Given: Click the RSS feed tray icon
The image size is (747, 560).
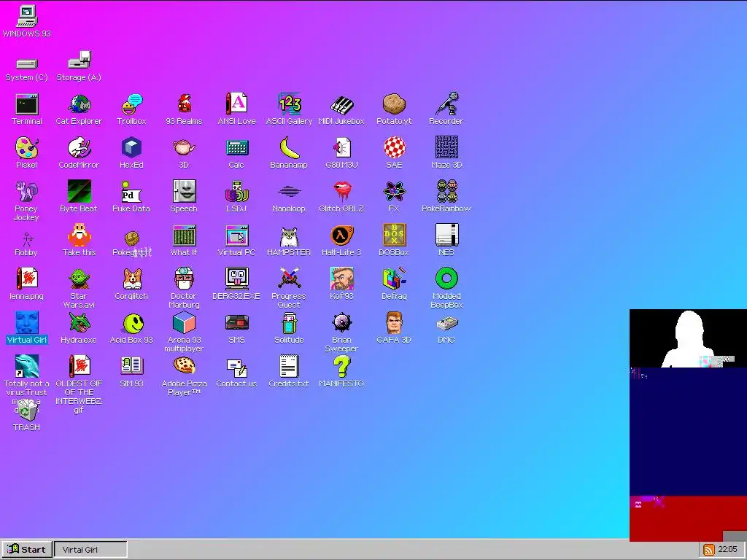Looking at the screenshot, I should click(x=709, y=550).
